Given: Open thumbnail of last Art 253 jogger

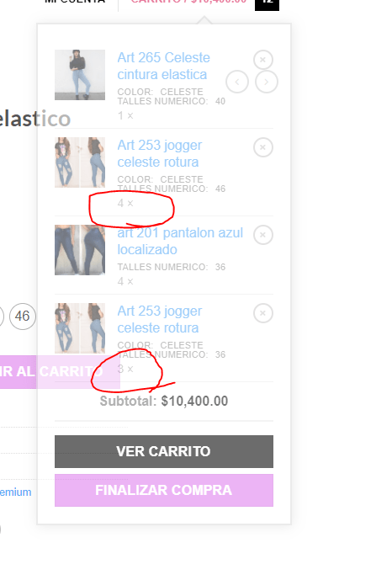Looking at the screenshot, I should (80, 328).
